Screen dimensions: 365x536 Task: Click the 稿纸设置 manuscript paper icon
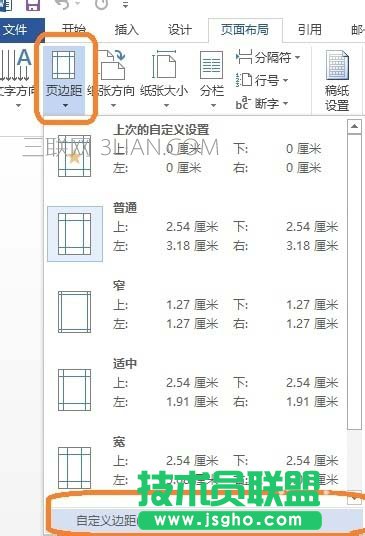(x=337, y=65)
